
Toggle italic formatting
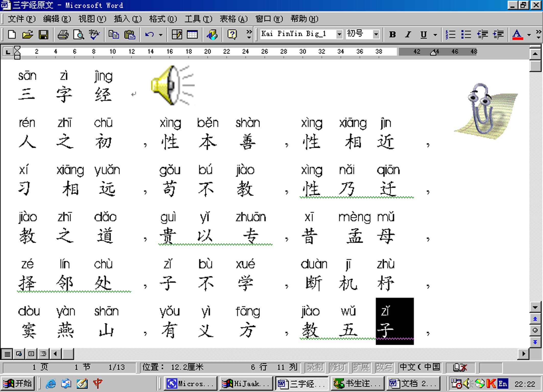(x=408, y=34)
